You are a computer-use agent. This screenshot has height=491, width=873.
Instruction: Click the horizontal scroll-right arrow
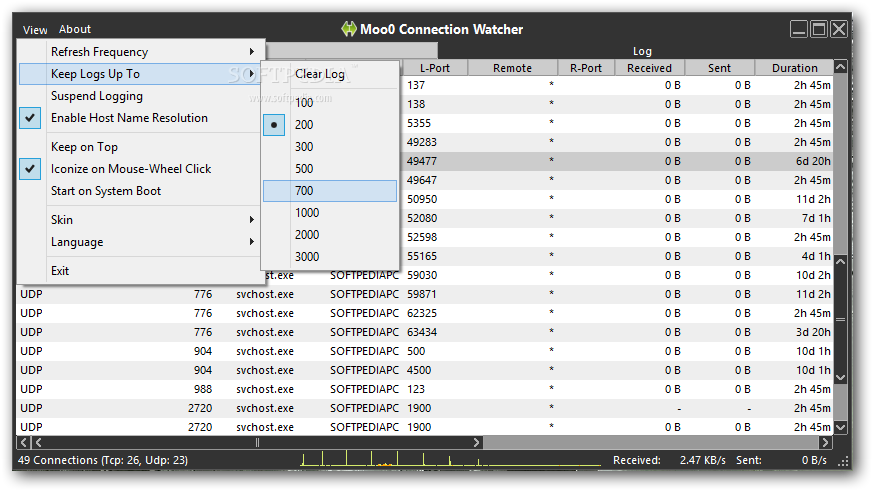point(825,443)
